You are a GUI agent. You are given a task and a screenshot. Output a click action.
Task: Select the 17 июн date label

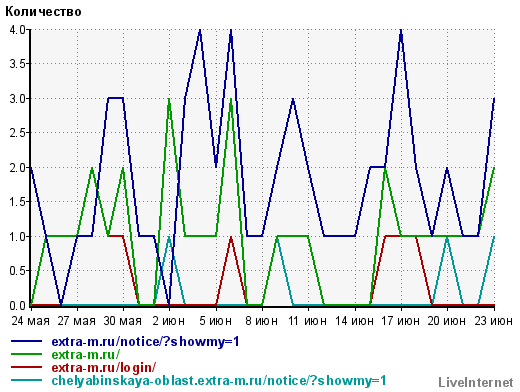401,321
